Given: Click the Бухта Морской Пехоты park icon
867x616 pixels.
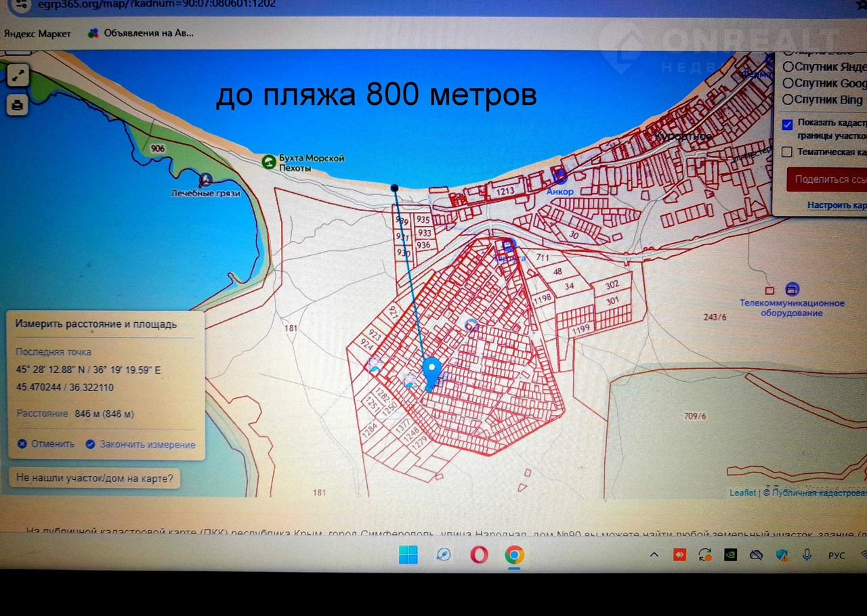Looking at the screenshot, I should point(269,161).
